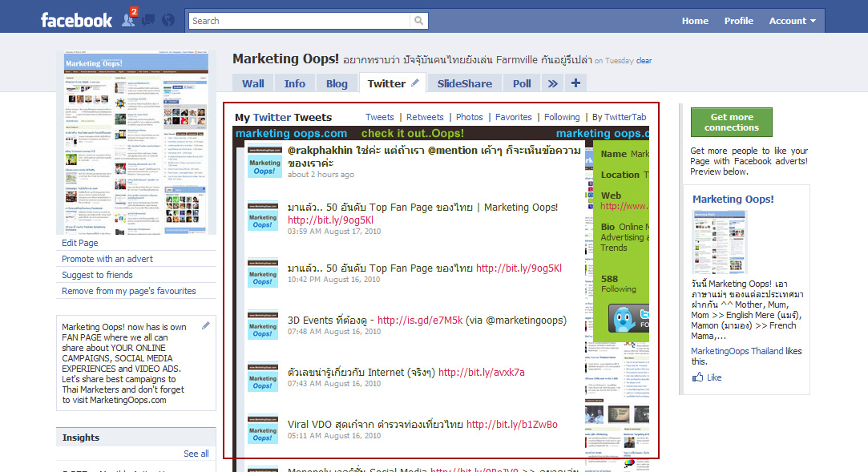The width and height of the screenshot is (868, 472).
Task: Click the Edit Page link
Action: [79, 243]
